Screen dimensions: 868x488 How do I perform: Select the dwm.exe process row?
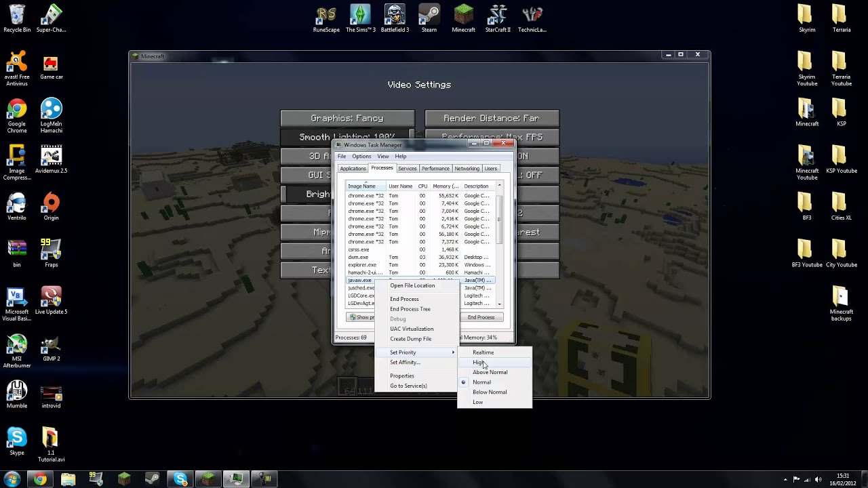click(x=420, y=258)
